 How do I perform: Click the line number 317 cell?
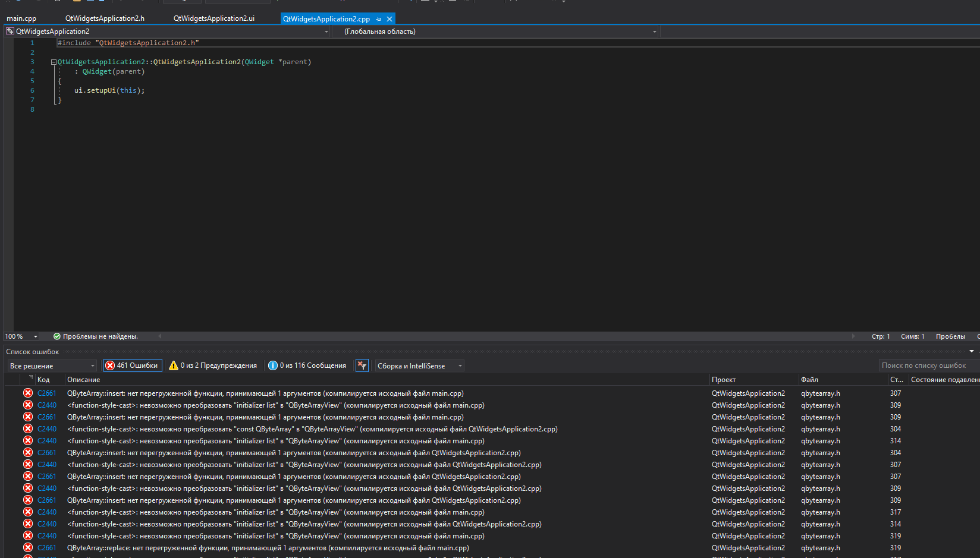(896, 512)
